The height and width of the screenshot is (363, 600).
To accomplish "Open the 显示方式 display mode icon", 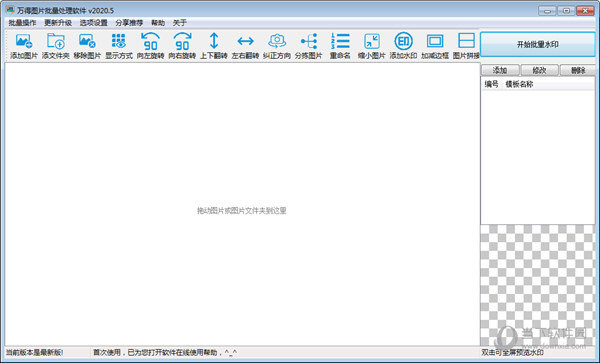I will coord(119,46).
